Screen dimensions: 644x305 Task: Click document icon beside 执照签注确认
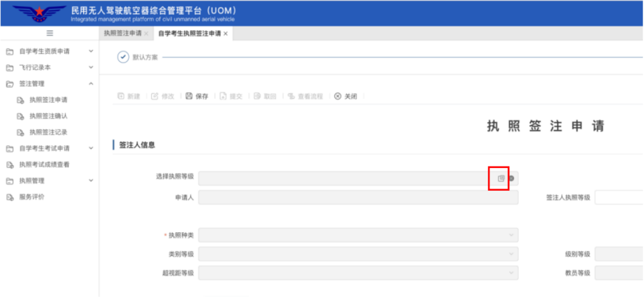pos(20,117)
